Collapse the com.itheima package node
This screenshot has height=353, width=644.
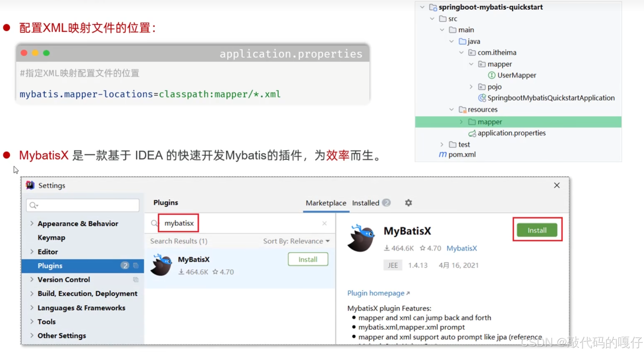(x=461, y=53)
